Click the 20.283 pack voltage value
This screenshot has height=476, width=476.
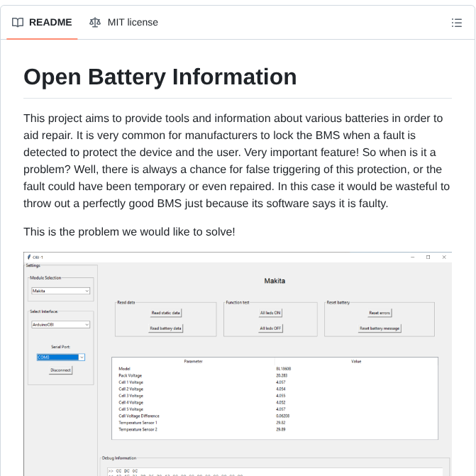282,375
